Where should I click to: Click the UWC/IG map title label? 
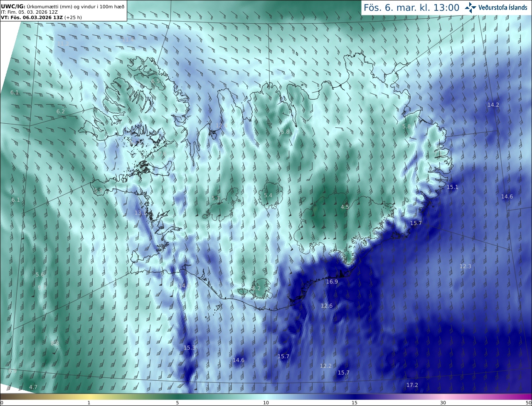pos(13,6)
